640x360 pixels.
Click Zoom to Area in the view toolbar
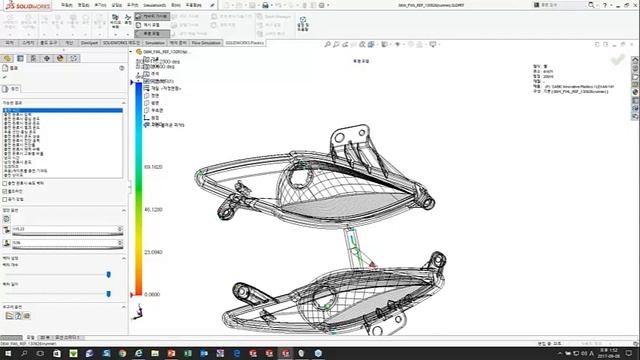[x=336, y=44]
